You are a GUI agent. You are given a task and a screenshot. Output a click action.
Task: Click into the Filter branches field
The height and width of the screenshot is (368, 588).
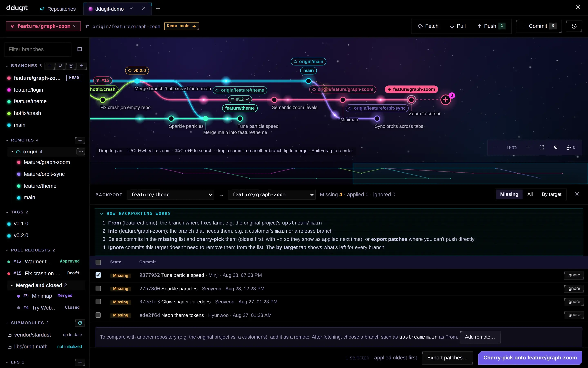click(38, 49)
